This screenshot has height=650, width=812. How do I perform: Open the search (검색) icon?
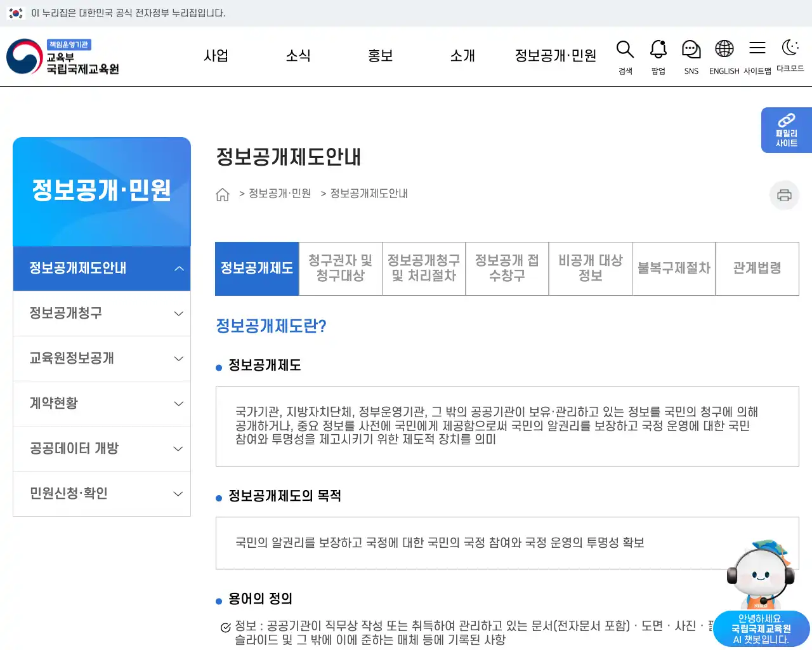(625, 57)
